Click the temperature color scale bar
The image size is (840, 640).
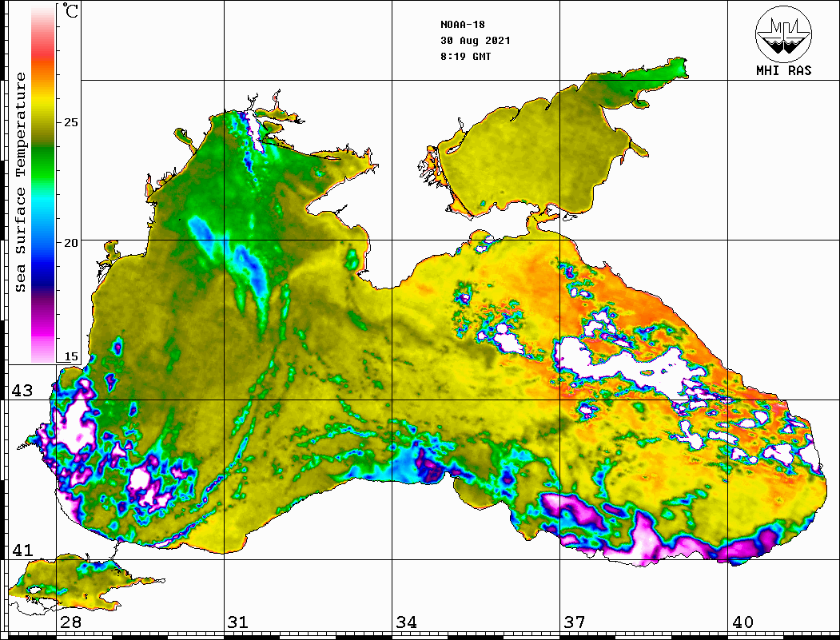click(43, 183)
